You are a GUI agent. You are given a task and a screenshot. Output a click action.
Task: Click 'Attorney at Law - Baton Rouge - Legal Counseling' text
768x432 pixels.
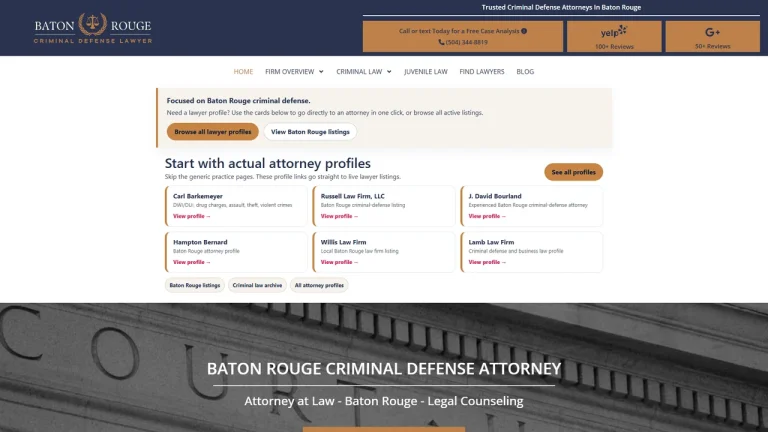pyautogui.click(x=384, y=401)
